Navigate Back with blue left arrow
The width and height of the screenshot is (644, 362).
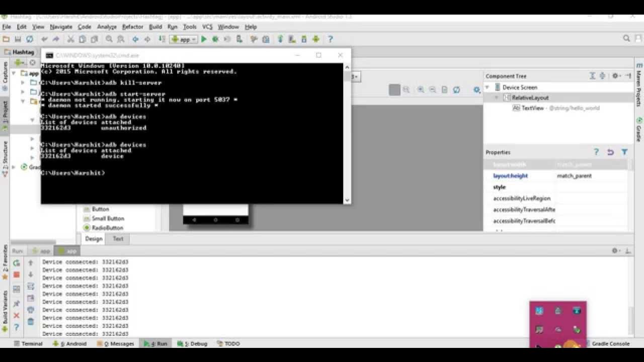click(135, 39)
